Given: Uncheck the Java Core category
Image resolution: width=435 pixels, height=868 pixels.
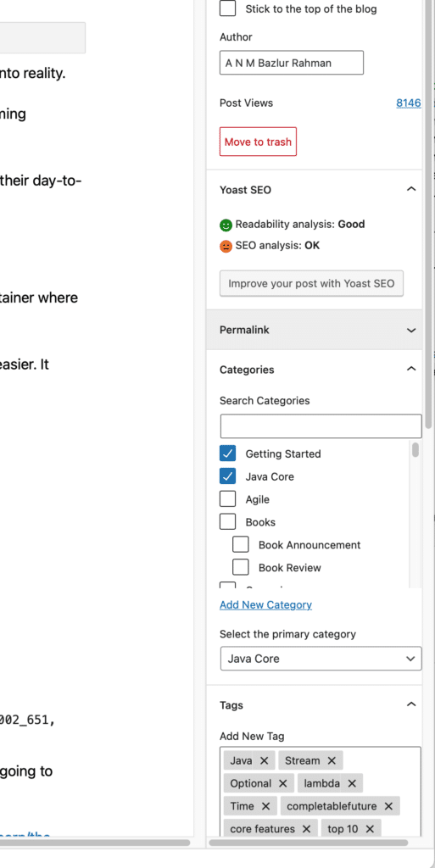Looking at the screenshot, I should point(227,476).
